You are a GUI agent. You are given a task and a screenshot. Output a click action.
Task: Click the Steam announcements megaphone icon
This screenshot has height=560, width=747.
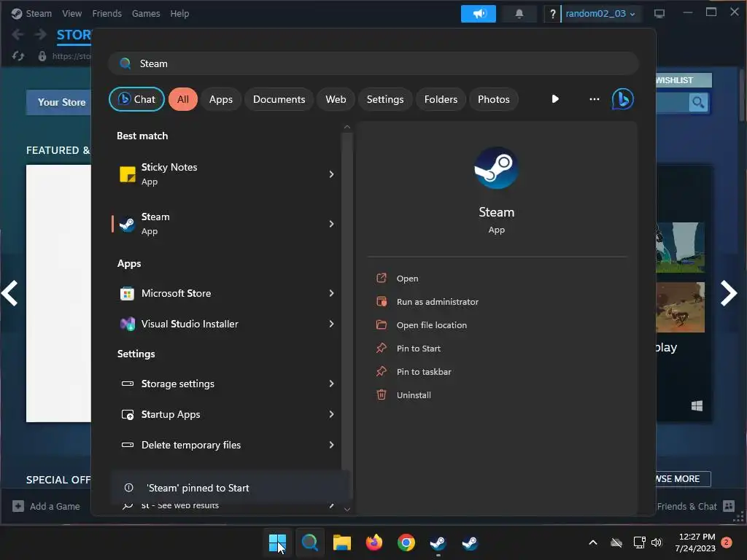[x=479, y=14]
